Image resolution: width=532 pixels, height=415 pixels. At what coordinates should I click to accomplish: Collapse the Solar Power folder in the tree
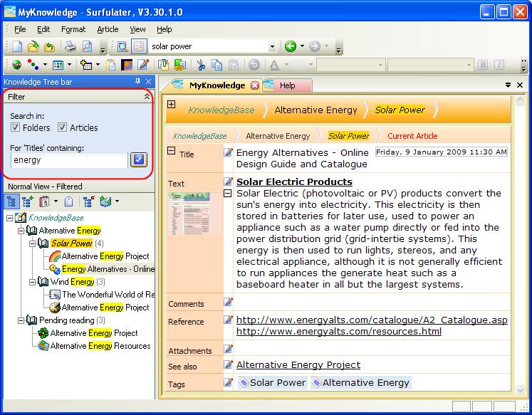(33, 243)
